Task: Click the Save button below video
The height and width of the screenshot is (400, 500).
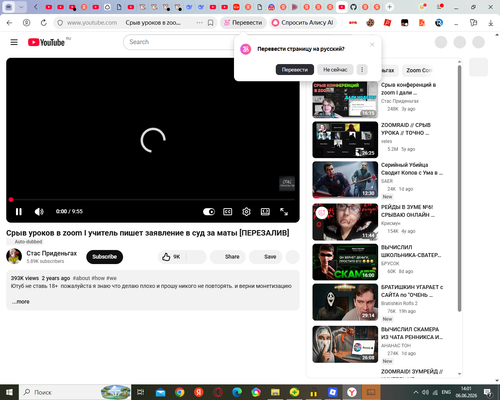Action: click(266, 257)
